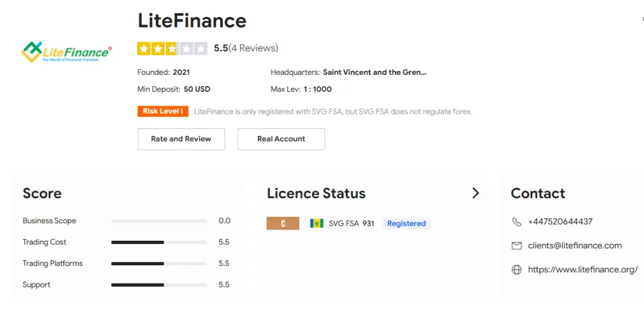Click the star rating icons
644x315 pixels.
(x=172, y=48)
